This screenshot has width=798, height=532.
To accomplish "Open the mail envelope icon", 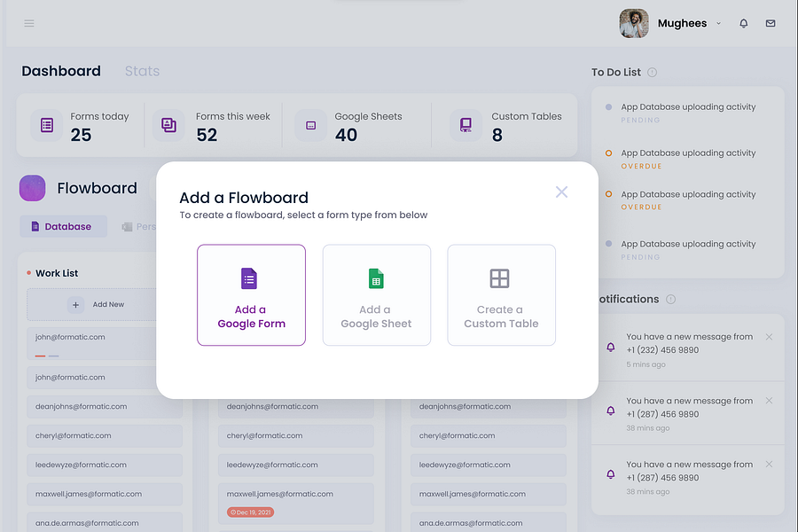I will pyautogui.click(x=771, y=23).
